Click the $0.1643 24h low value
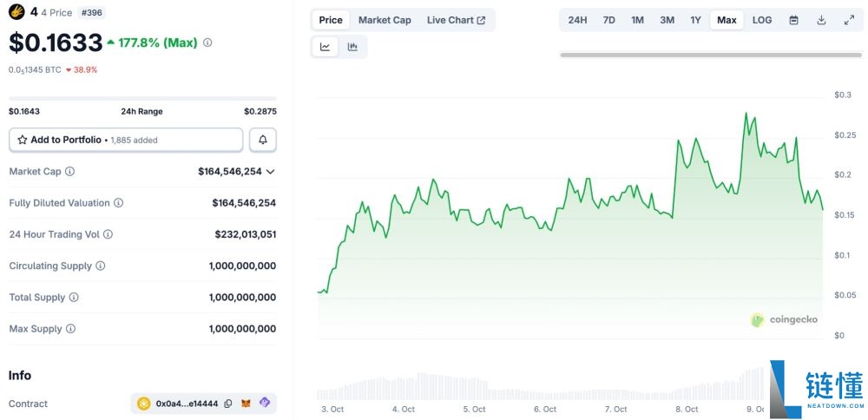 pyautogui.click(x=24, y=111)
